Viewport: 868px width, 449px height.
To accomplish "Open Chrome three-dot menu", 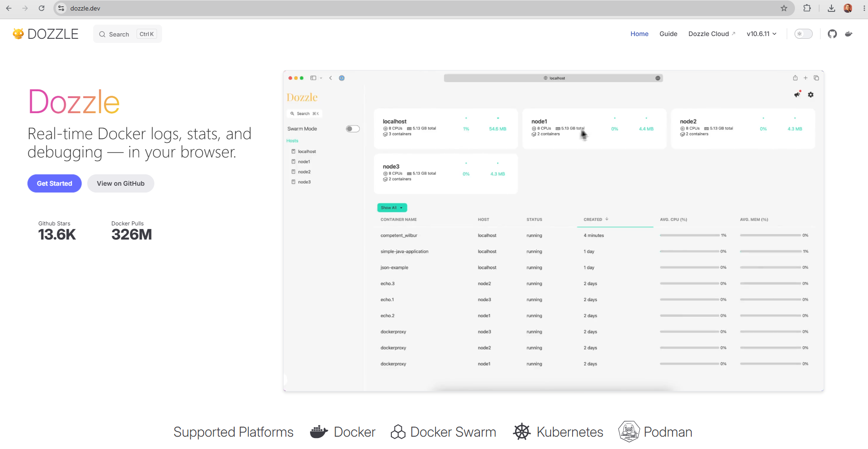I will (x=864, y=8).
